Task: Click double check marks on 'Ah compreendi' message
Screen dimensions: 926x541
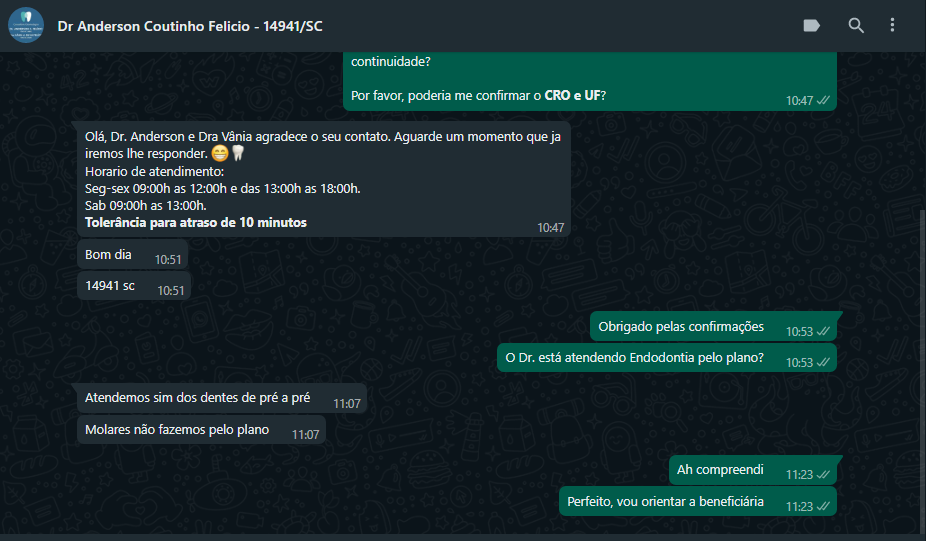Action: click(x=823, y=474)
